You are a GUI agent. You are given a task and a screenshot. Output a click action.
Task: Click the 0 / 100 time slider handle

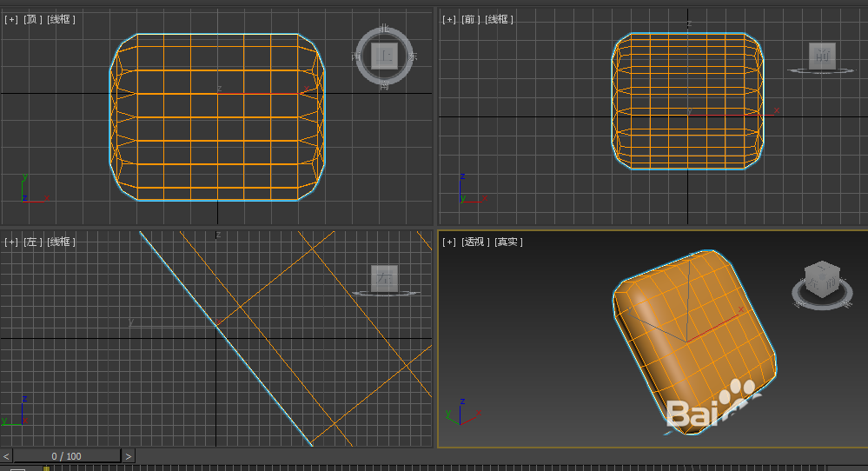click(x=66, y=456)
